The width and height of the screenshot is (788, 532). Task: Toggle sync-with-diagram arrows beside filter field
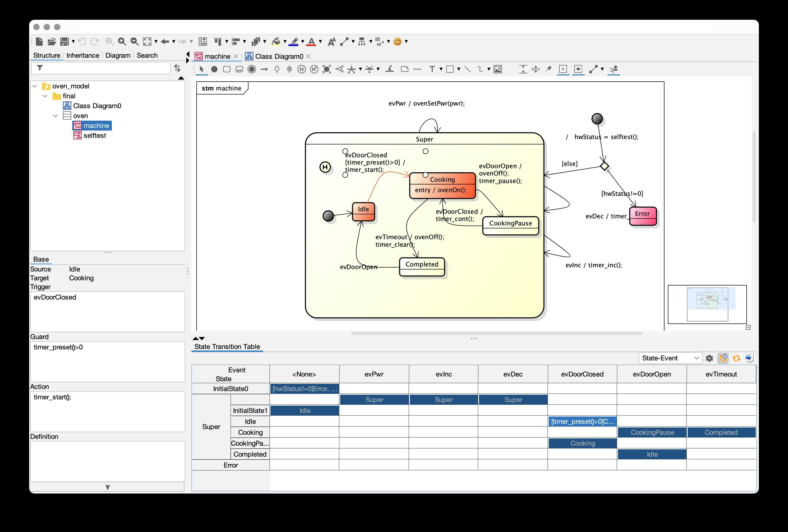point(177,68)
